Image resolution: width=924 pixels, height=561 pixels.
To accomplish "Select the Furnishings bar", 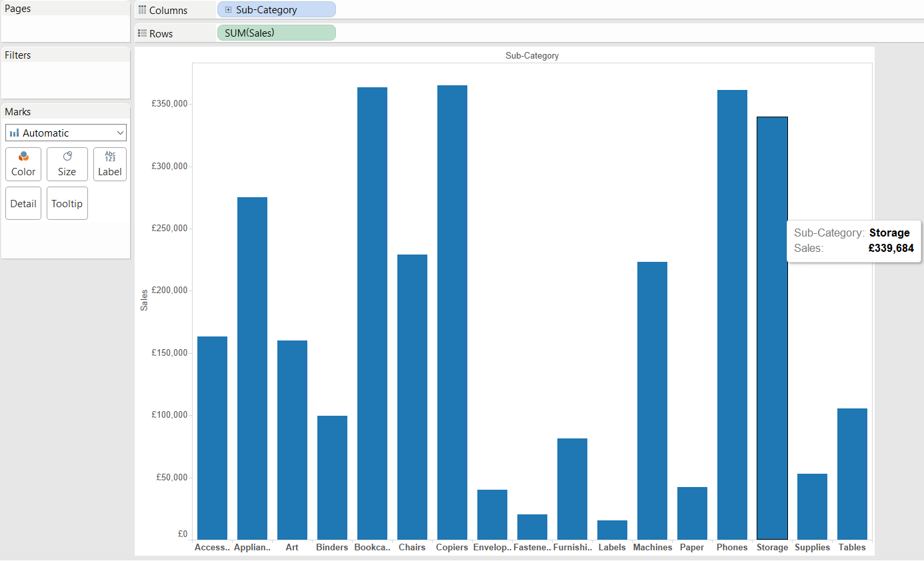I will click(x=572, y=489).
